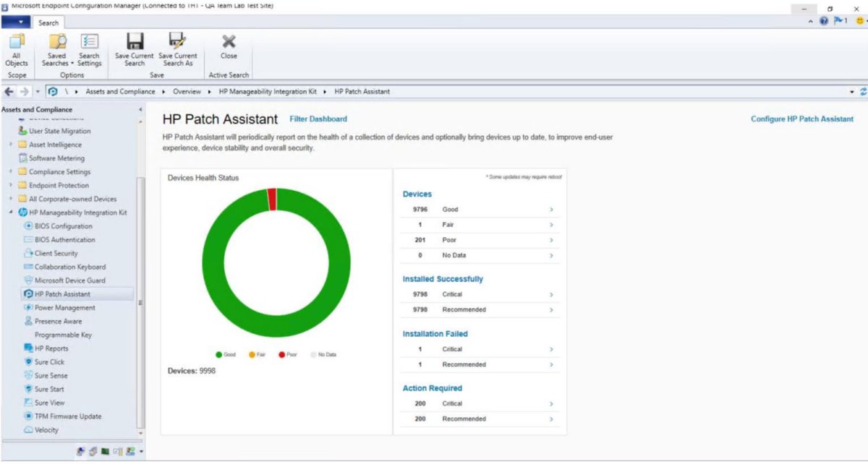Viewport: 868px width, 464px height.
Task: Open the Good devices row chevron
Action: tap(551, 210)
